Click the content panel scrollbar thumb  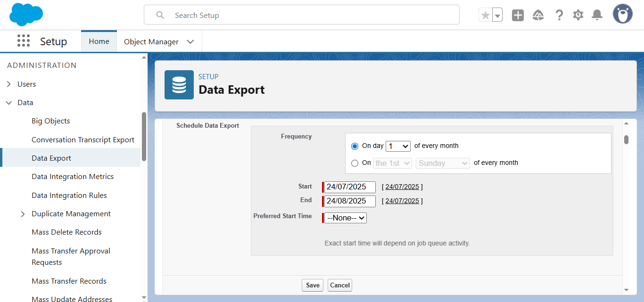click(627, 139)
